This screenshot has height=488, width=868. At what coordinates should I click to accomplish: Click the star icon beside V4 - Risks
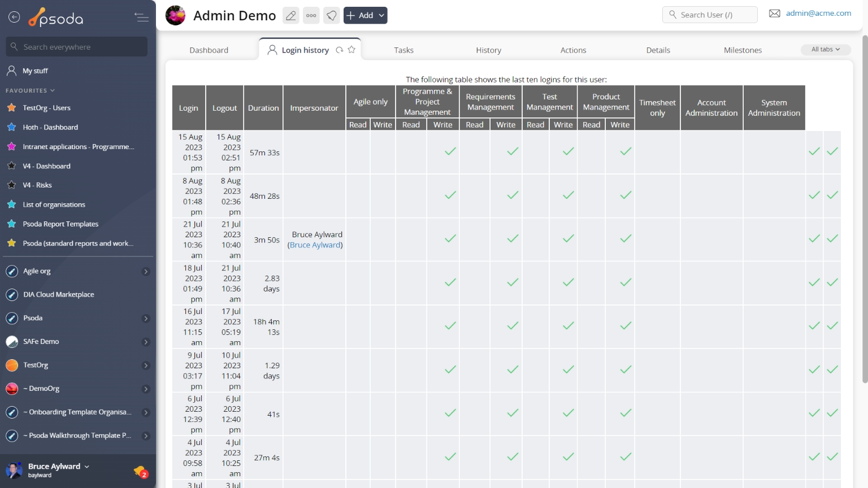11,185
